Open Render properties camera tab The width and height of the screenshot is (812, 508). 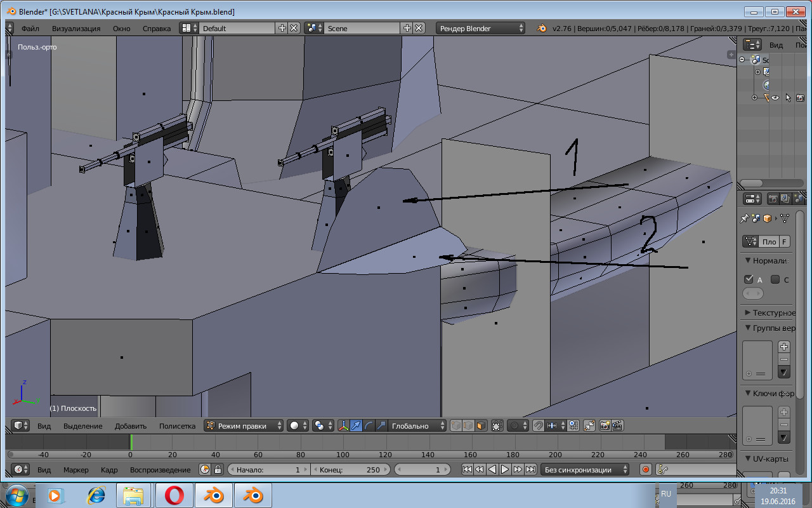(x=773, y=199)
